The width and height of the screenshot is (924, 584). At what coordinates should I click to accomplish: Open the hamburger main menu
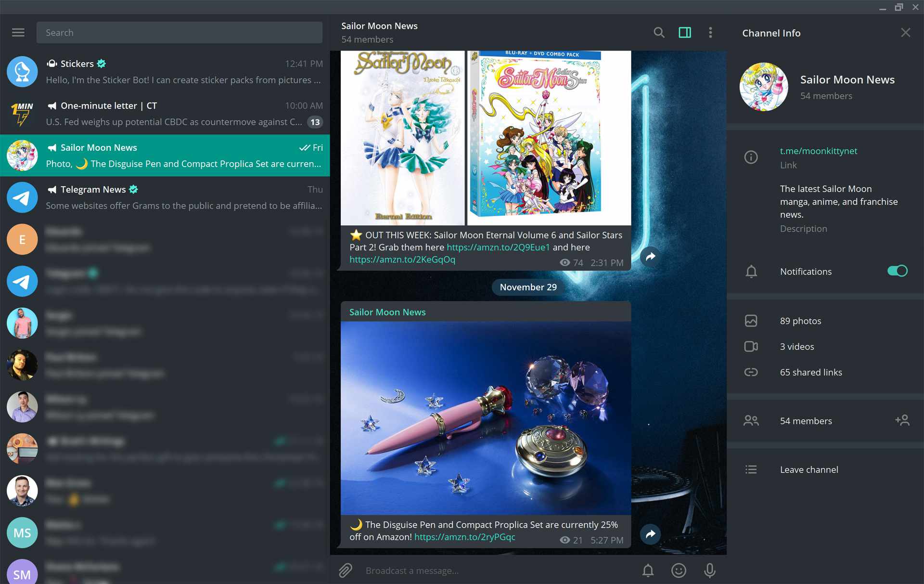[18, 32]
